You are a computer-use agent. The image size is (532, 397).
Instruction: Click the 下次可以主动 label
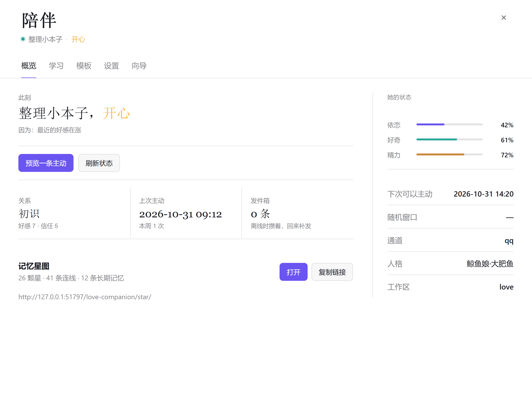(x=410, y=194)
